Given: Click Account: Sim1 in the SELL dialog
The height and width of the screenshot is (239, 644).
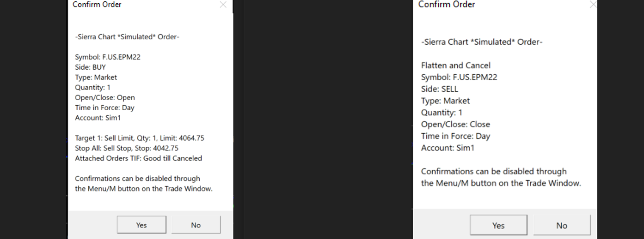Looking at the screenshot, I should (x=448, y=148).
